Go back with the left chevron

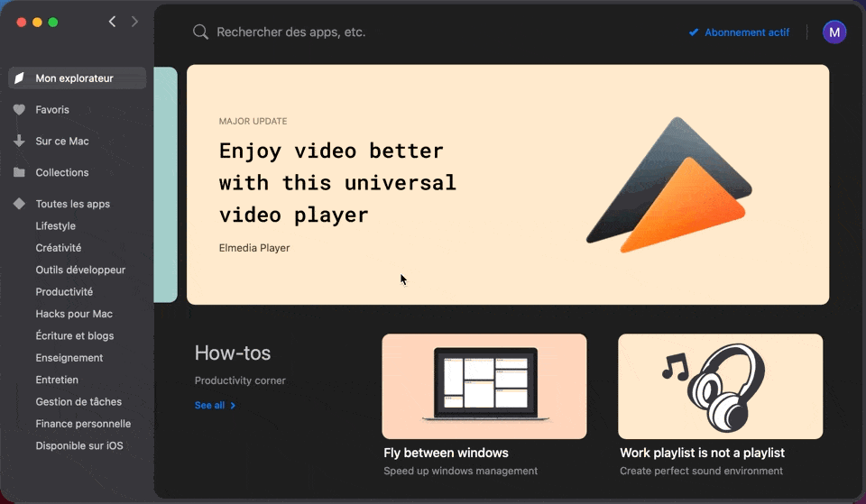coord(112,22)
